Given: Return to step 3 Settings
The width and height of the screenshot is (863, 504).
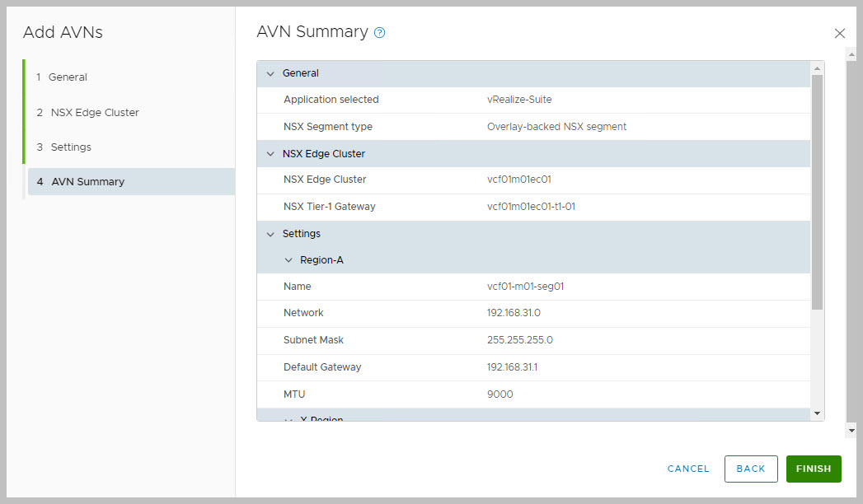Looking at the screenshot, I should pyautogui.click(x=71, y=147).
